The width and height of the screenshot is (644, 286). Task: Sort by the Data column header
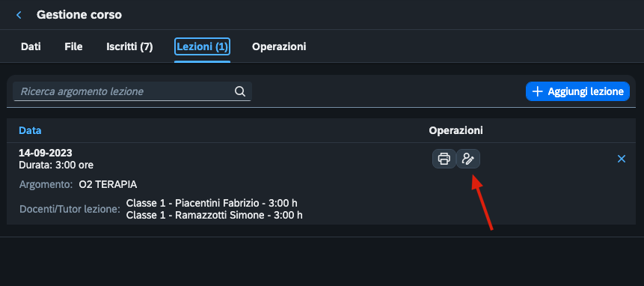coord(30,131)
